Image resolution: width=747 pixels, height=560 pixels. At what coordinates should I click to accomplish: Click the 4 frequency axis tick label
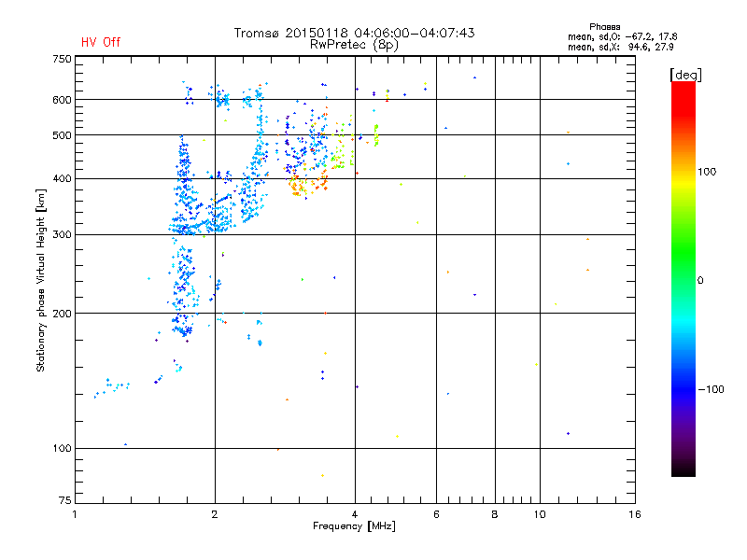pyautogui.click(x=355, y=514)
